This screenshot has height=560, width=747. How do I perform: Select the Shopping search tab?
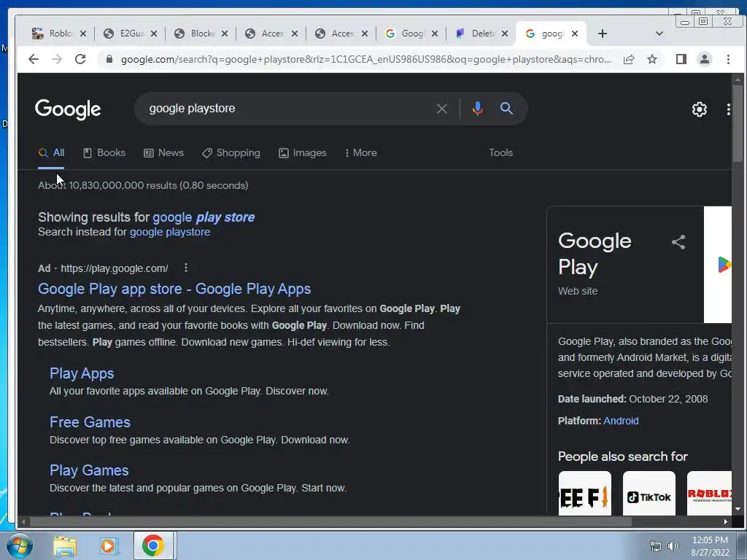pos(231,153)
